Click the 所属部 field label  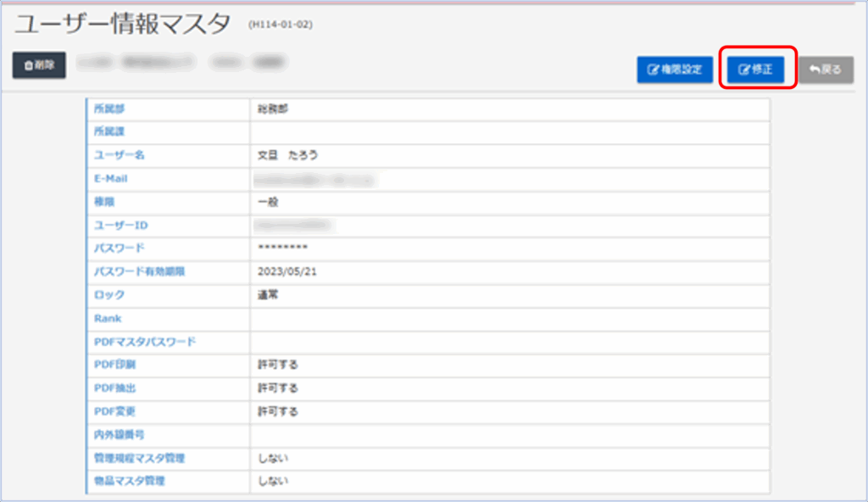click(108, 109)
